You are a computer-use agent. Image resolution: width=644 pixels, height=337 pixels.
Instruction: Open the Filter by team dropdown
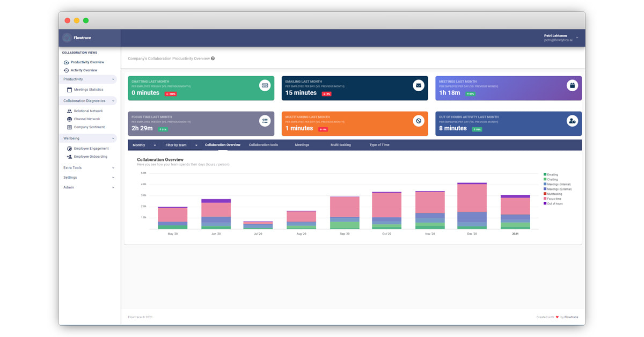point(180,145)
